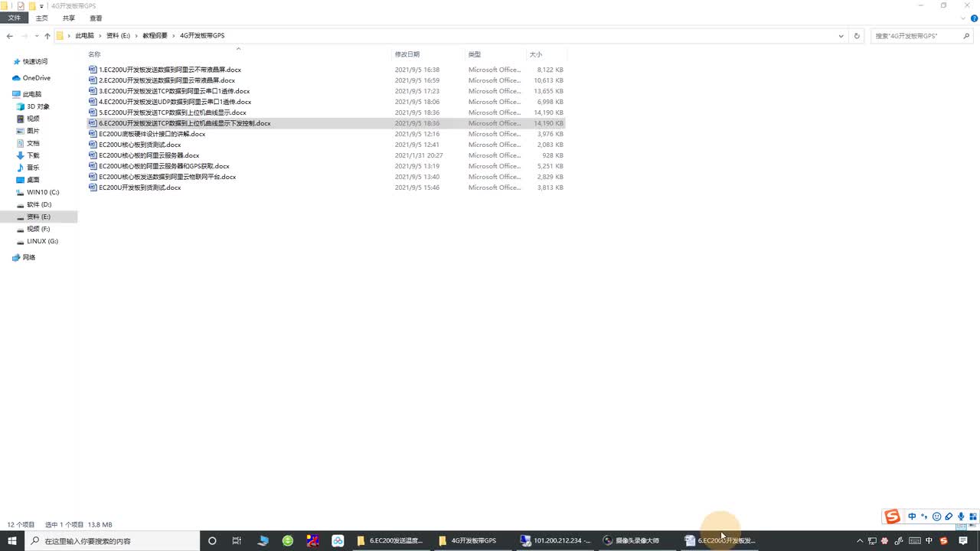This screenshot has width=980, height=551.
Task: Select file EC200U底板硬件设计接口的讲解.docx
Action: tap(152, 134)
